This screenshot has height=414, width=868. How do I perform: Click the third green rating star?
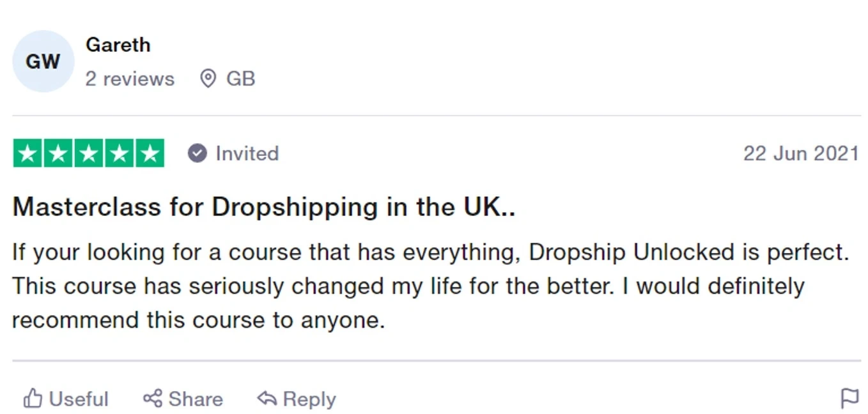pos(89,153)
